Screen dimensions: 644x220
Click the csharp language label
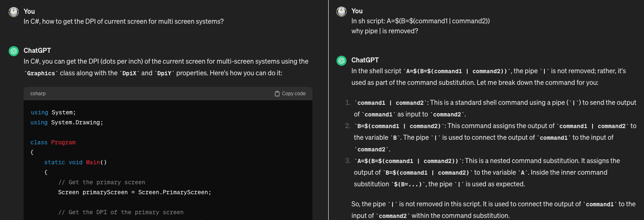click(x=38, y=94)
